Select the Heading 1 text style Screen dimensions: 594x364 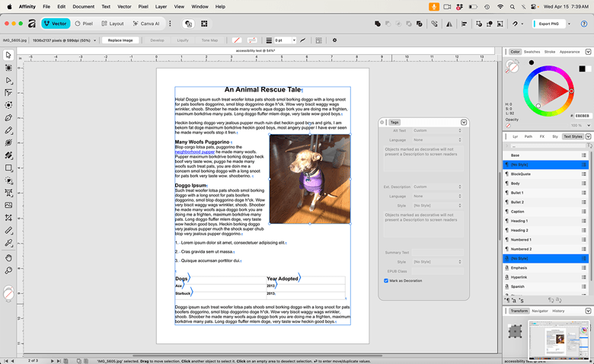coord(522,221)
